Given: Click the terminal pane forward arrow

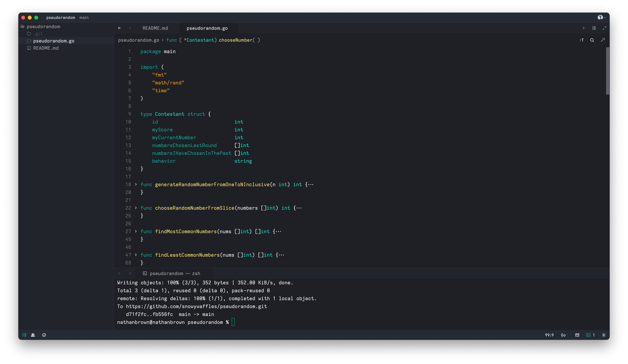Looking at the screenshot, I should point(130,274).
